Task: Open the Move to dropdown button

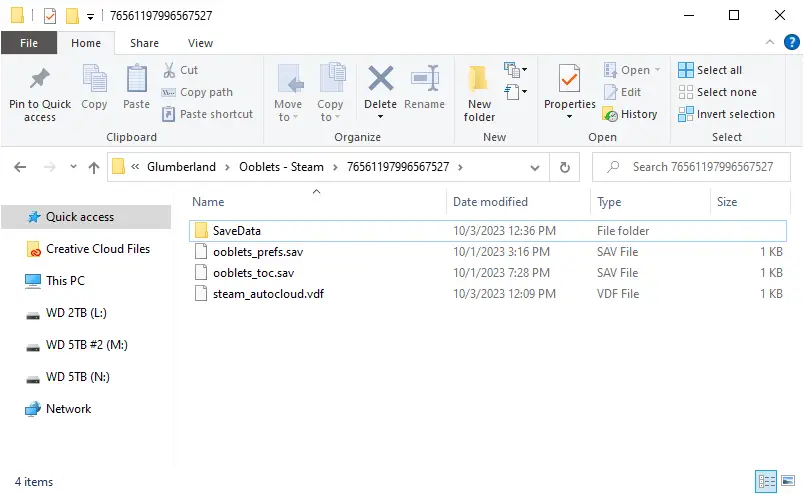Action: coord(288,93)
